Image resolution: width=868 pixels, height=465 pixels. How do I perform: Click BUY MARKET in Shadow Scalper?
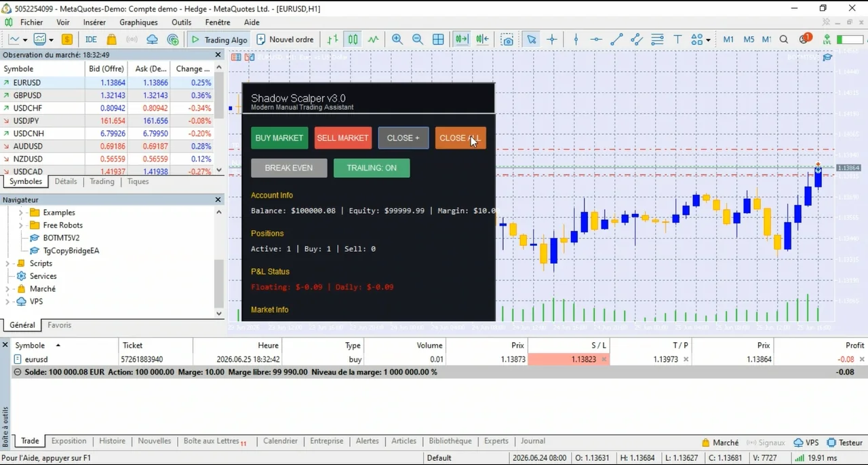click(x=279, y=138)
